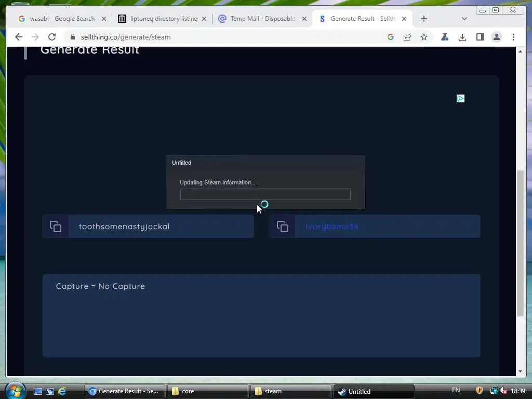Click the Untitled Steam dialog title

181,163
